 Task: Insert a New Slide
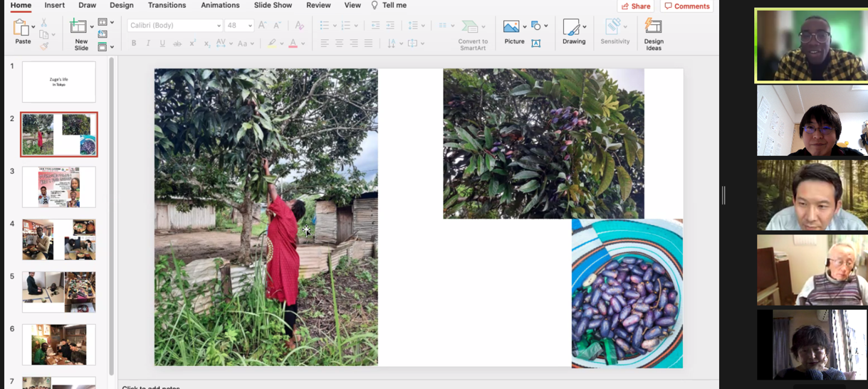[79, 28]
